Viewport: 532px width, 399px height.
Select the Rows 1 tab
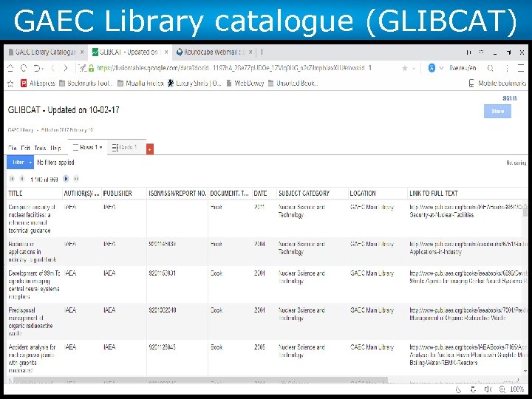[x=87, y=147]
